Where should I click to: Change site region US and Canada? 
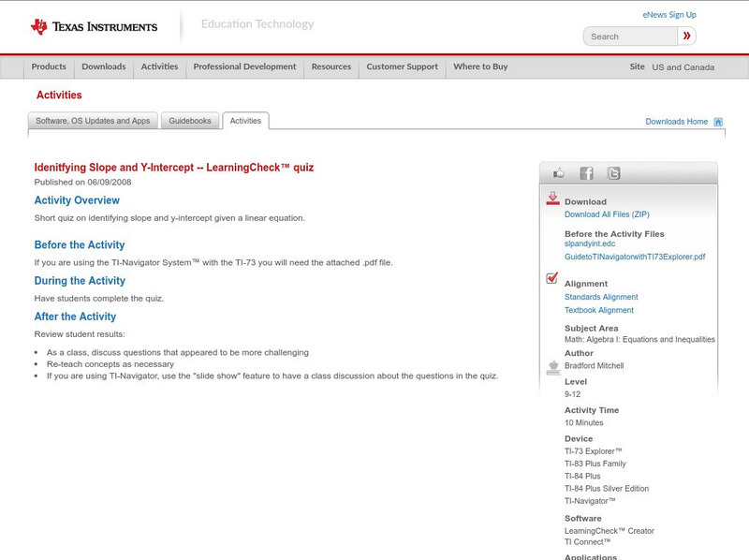(x=683, y=67)
